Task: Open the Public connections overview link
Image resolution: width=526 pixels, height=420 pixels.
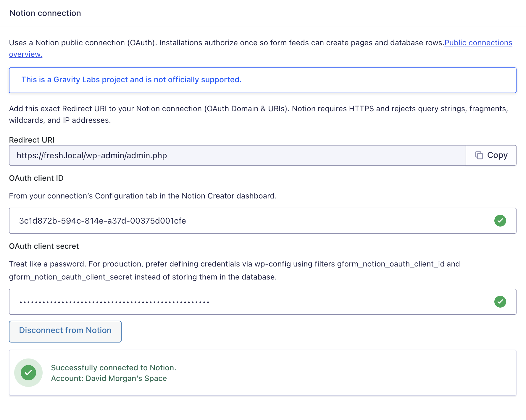Action: tap(478, 43)
